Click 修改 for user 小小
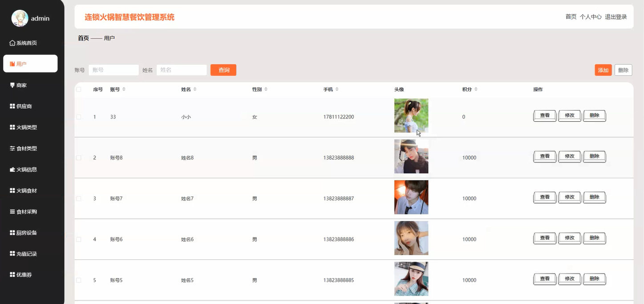 [570, 116]
